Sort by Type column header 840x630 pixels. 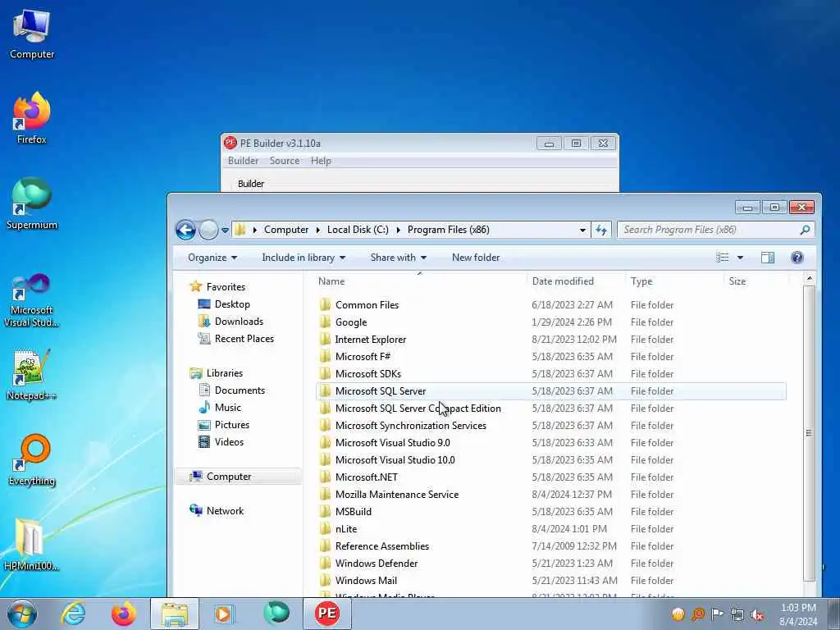tap(674, 281)
